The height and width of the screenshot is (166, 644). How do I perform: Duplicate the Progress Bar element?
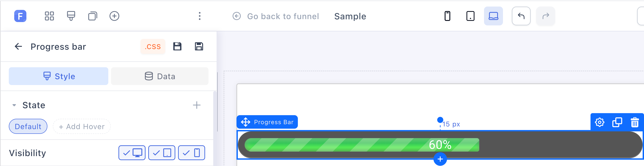tap(617, 122)
